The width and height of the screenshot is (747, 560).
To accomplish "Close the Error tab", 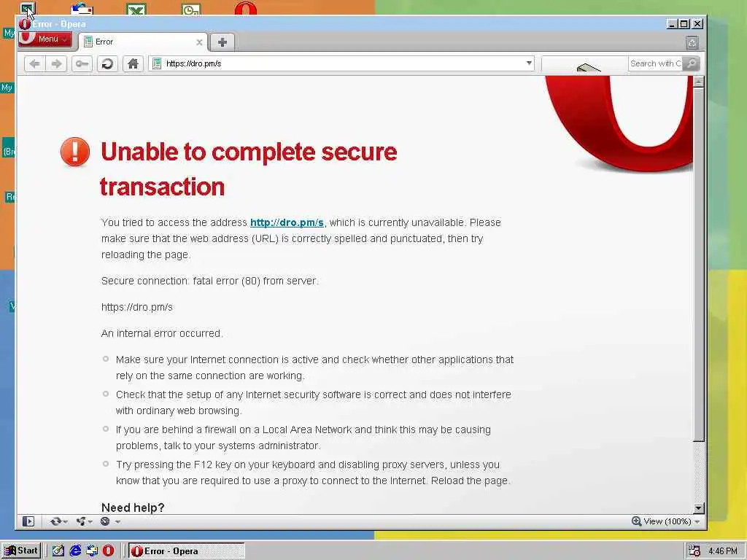I will (200, 42).
